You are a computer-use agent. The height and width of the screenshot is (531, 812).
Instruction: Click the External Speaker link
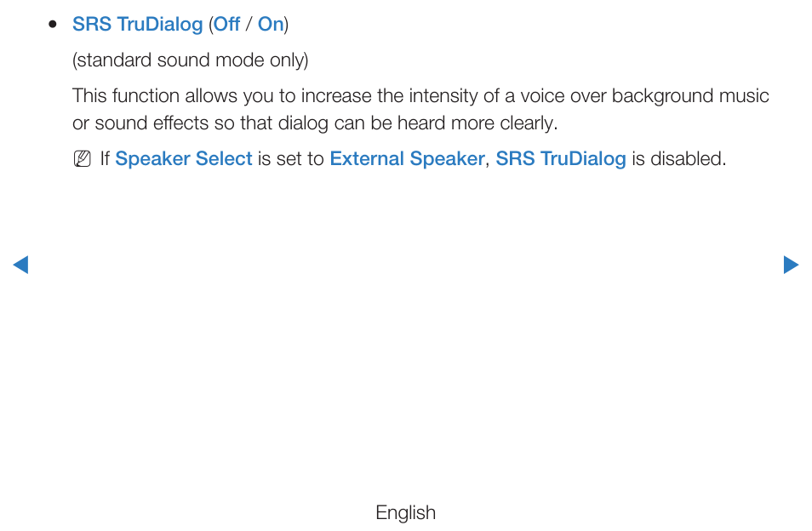pos(407,159)
